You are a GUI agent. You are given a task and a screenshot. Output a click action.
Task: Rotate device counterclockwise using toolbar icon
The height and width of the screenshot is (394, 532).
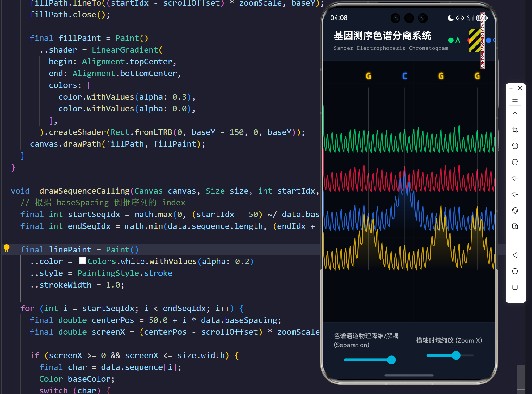[x=515, y=146]
